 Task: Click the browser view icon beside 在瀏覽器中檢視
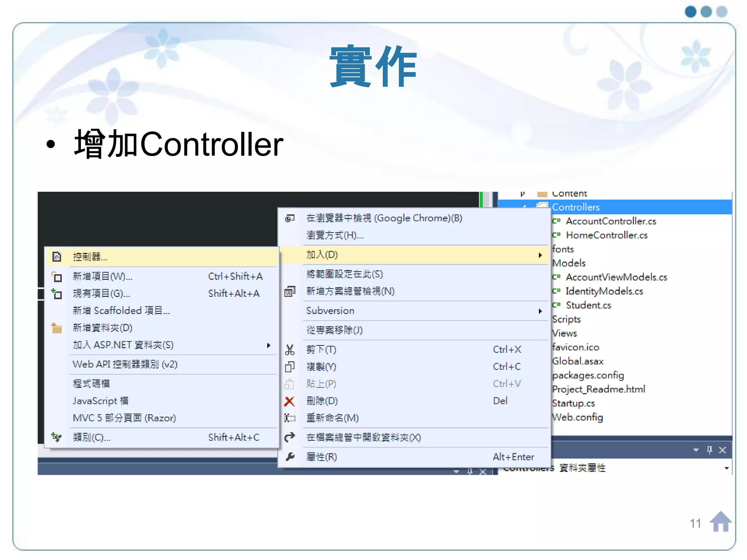click(290, 218)
